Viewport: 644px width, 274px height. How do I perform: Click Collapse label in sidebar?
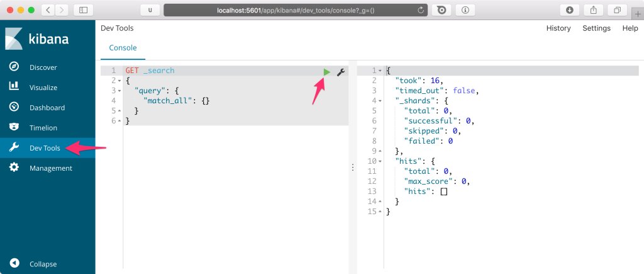coord(43,264)
